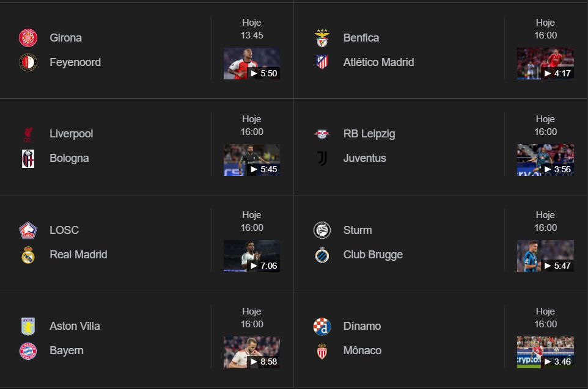Open the RB Leipzig team name

point(369,134)
